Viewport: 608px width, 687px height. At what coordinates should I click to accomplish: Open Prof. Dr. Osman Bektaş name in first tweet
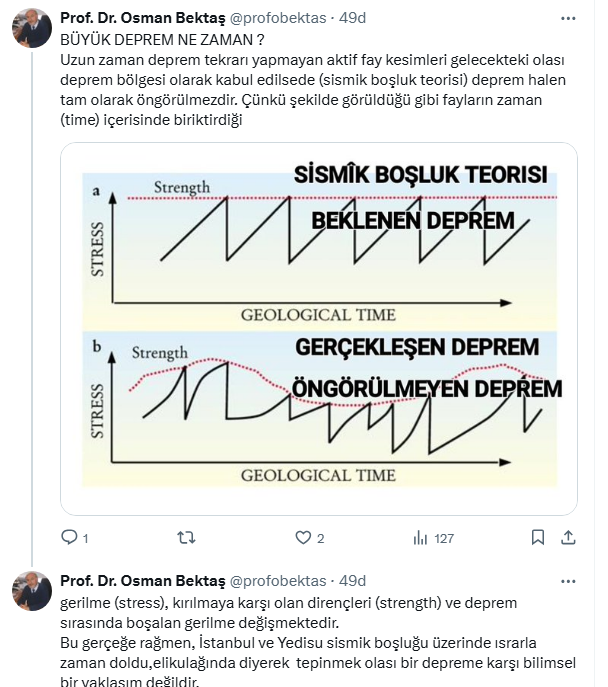[142, 18]
